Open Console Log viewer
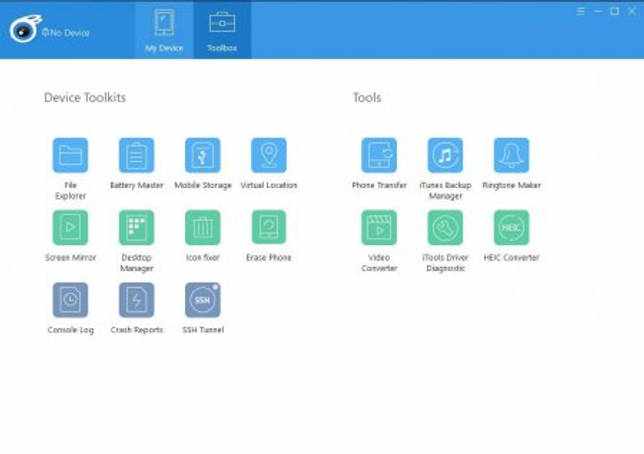 click(x=70, y=300)
